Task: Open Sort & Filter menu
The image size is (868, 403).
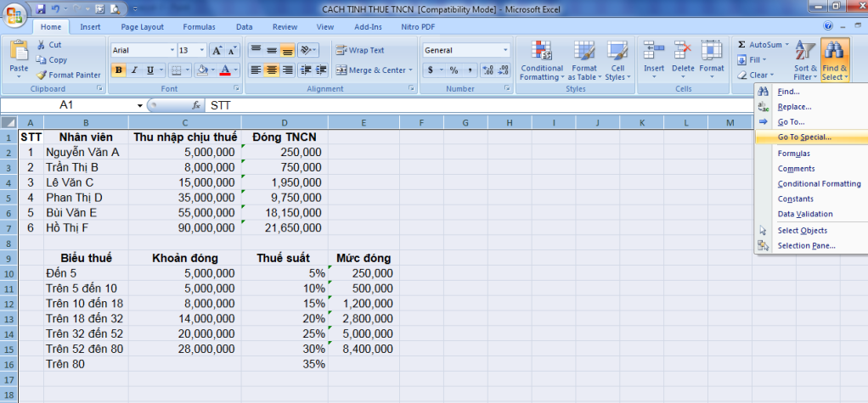Action: tap(805, 61)
